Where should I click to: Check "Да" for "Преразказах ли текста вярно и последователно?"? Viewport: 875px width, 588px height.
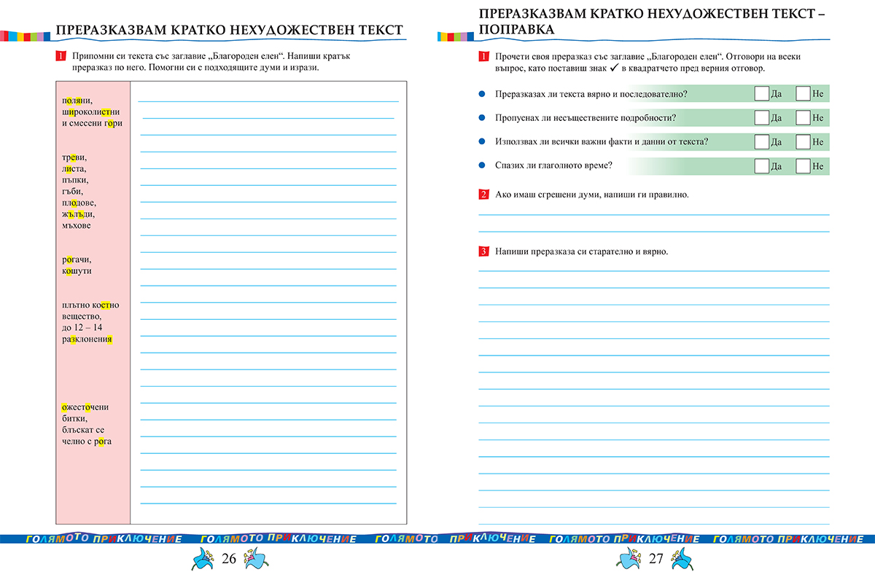coord(761,94)
